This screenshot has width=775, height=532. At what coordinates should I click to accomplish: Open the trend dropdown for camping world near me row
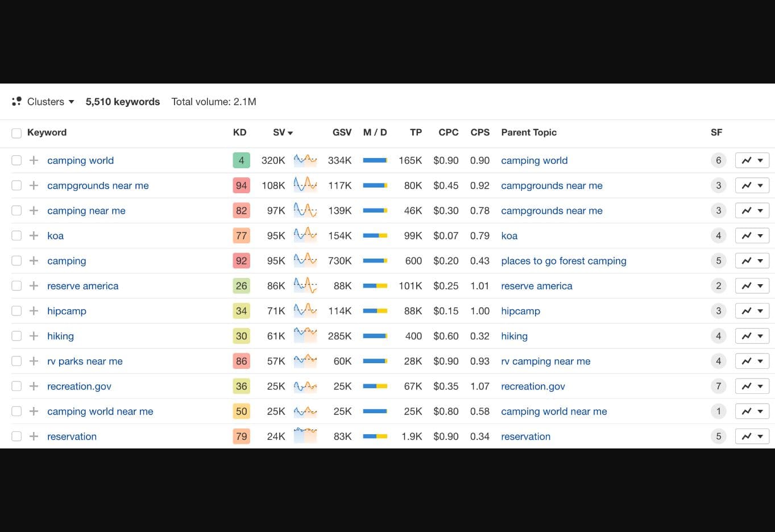(x=752, y=411)
